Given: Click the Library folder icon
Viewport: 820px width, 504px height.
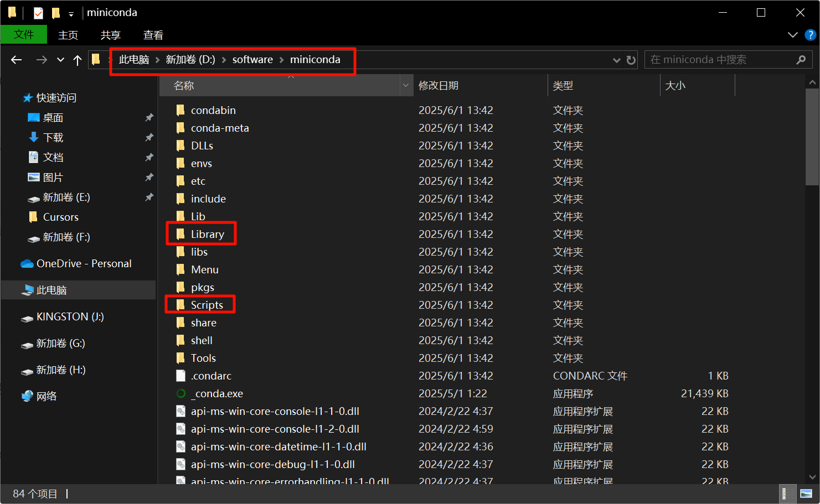Looking at the screenshot, I should pyautogui.click(x=180, y=234).
